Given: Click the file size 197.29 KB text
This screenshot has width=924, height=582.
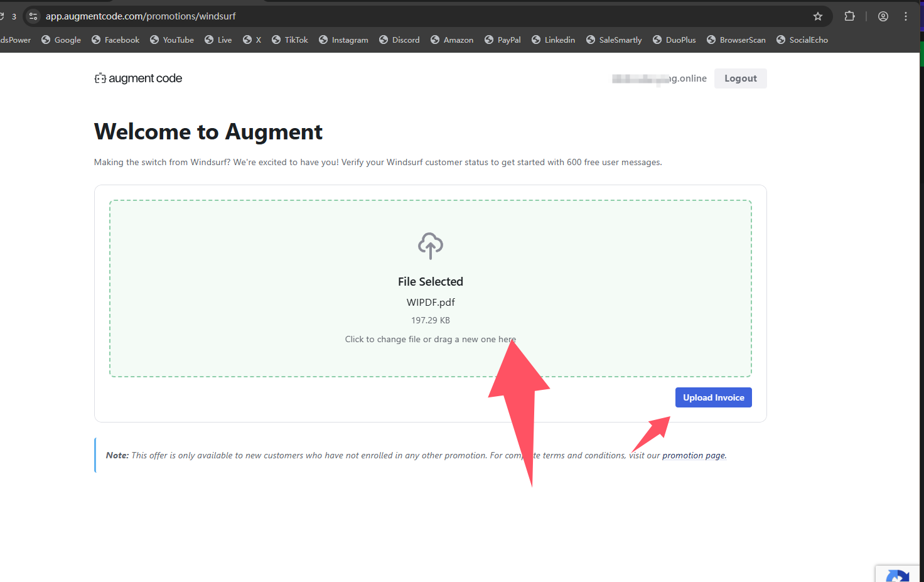Looking at the screenshot, I should 431,320.
